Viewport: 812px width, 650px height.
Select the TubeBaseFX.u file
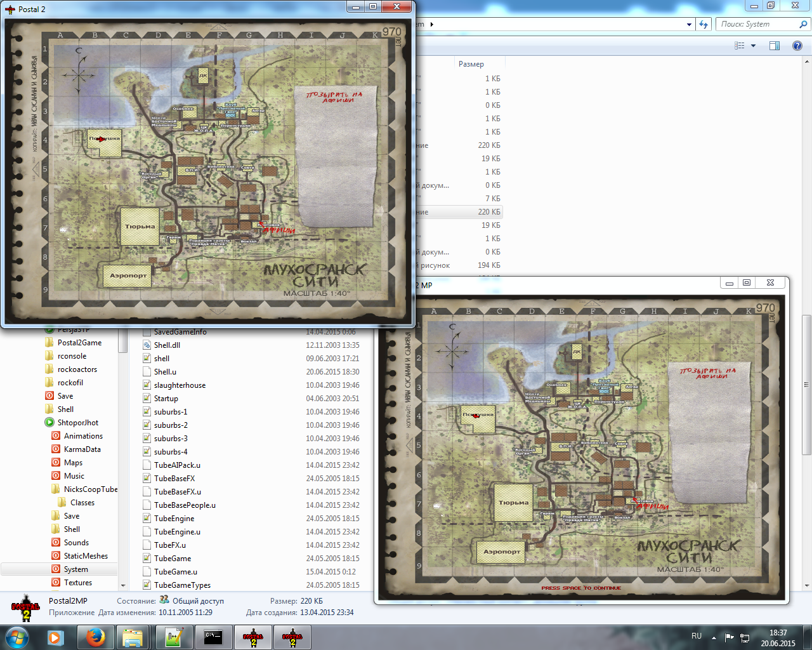178,492
